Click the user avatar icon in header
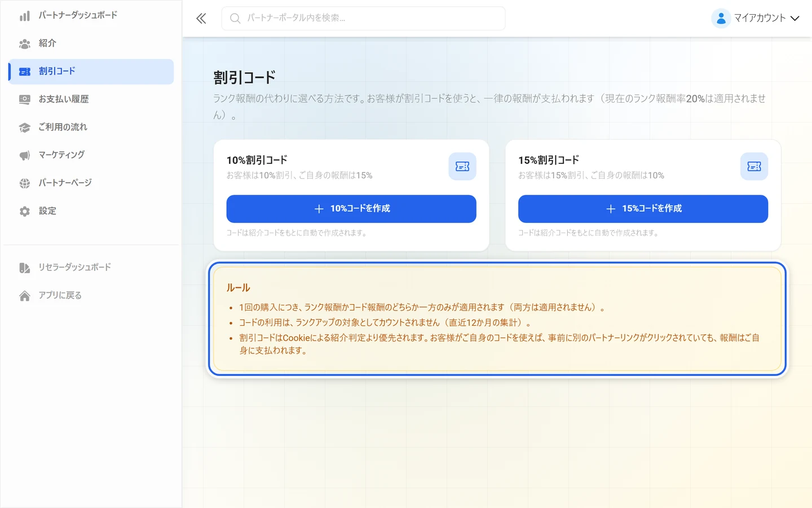The image size is (812, 508). (x=721, y=19)
